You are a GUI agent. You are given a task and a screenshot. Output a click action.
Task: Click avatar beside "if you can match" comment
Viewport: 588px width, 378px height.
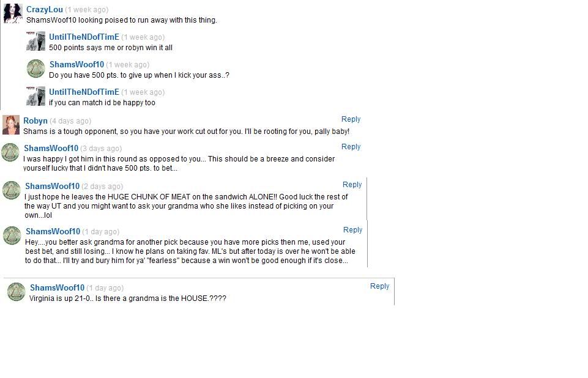pos(35,96)
